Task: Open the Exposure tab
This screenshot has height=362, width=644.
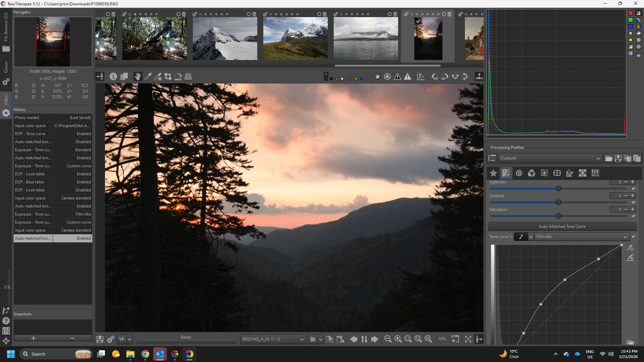Action: pyautogui.click(x=506, y=173)
